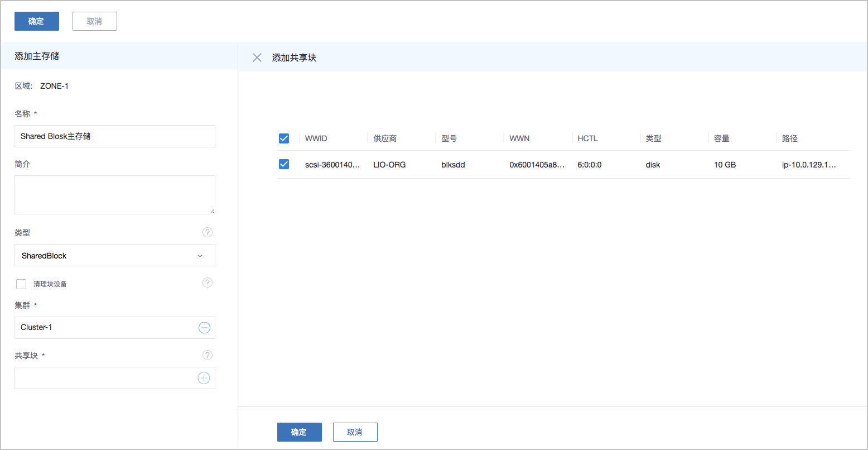Image resolution: width=868 pixels, height=450 pixels.
Task: Select the 6:0:0:0 HCTL cell
Action: click(x=590, y=165)
